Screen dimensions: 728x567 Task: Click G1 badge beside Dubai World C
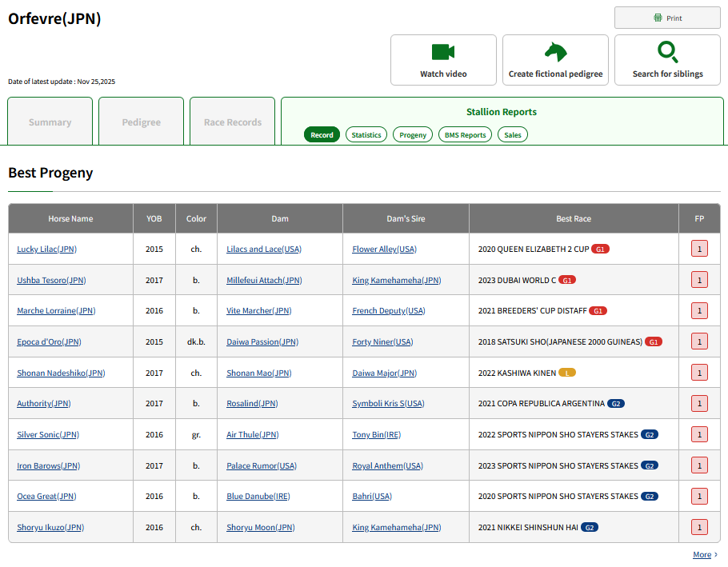coord(567,280)
